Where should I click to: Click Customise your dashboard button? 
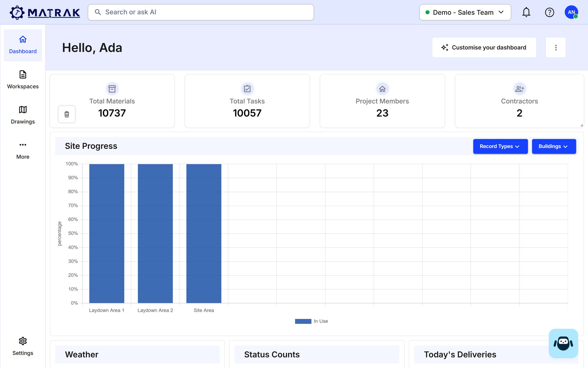484,48
